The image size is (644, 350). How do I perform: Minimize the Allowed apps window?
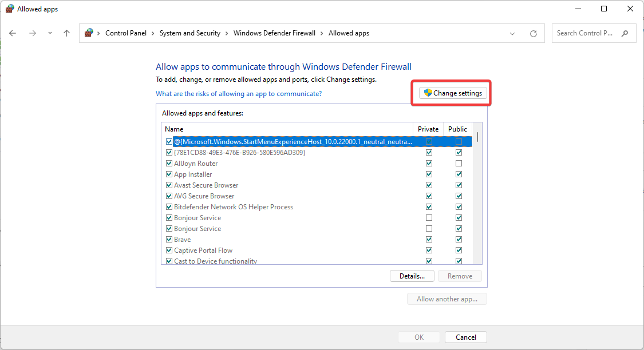click(x=578, y=9)
